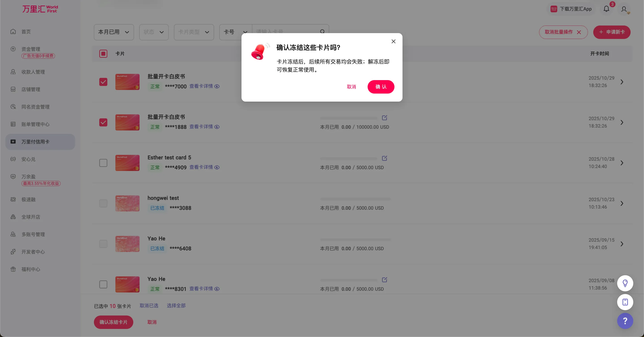This screenshot has width=644, height=337.
Task: Switch to 首页 in the sidebar menu
Action: tap(26, 32)
